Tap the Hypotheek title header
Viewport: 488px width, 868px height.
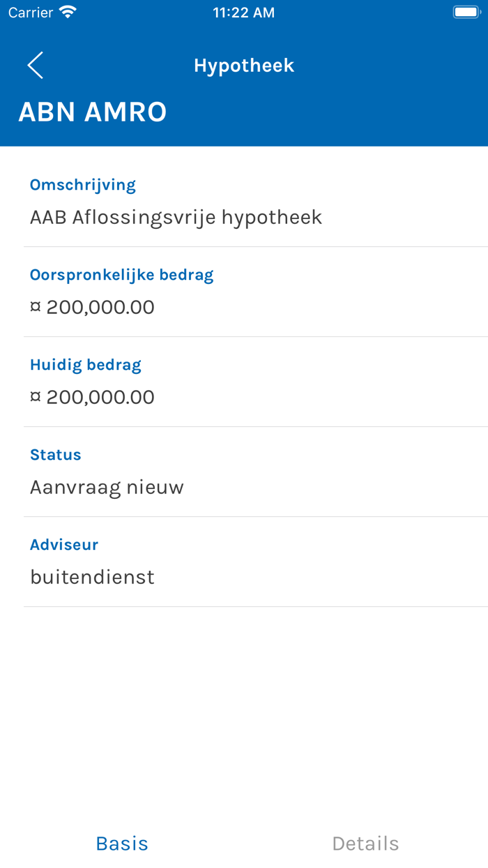coord(244,65)
